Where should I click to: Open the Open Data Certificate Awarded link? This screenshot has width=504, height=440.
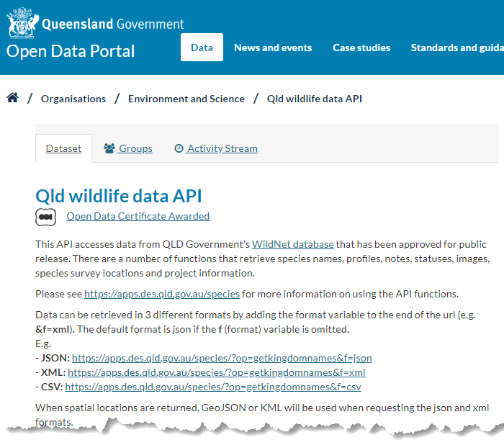tap(138, 216)
